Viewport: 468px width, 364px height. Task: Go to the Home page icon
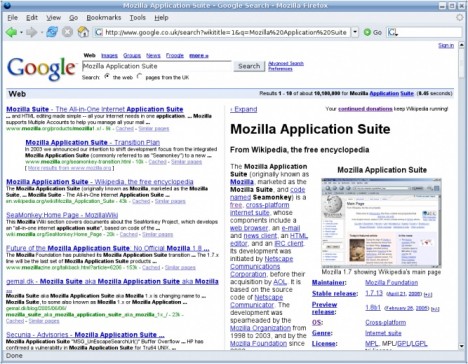(83, 32)
